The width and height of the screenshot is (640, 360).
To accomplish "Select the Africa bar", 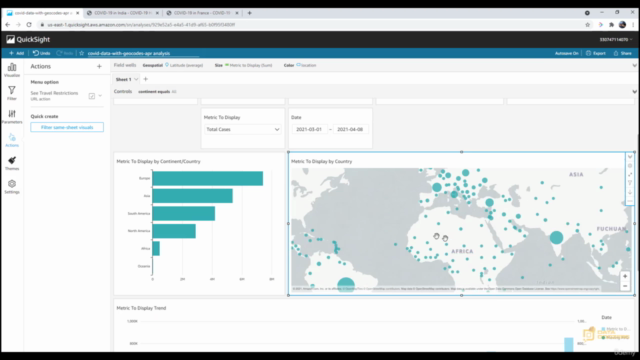I will (x=156, y=249).
